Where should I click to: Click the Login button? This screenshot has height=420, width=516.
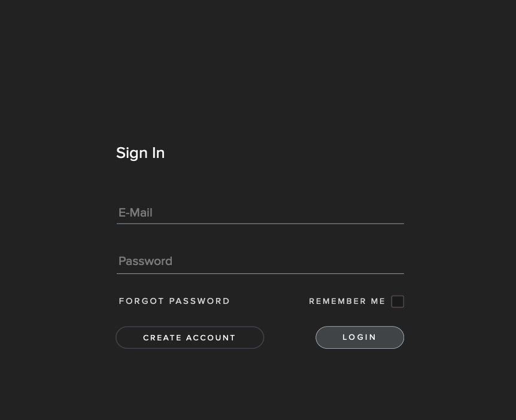(360, 337)
